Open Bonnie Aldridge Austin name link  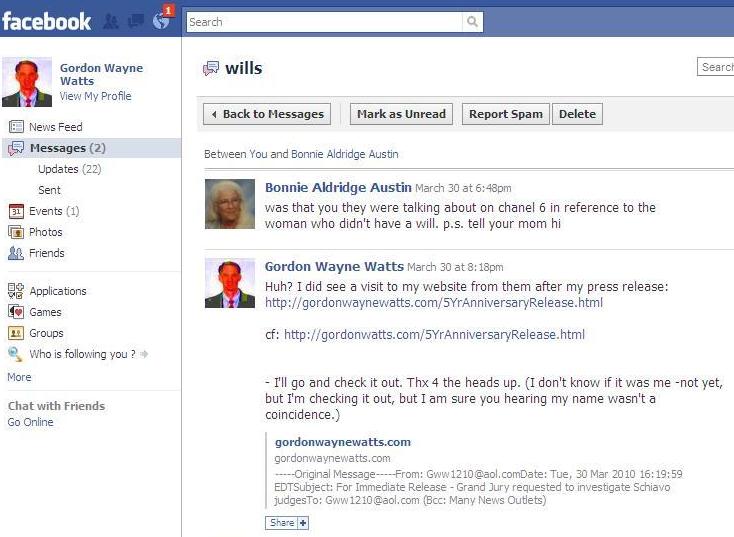click(338, 187)
